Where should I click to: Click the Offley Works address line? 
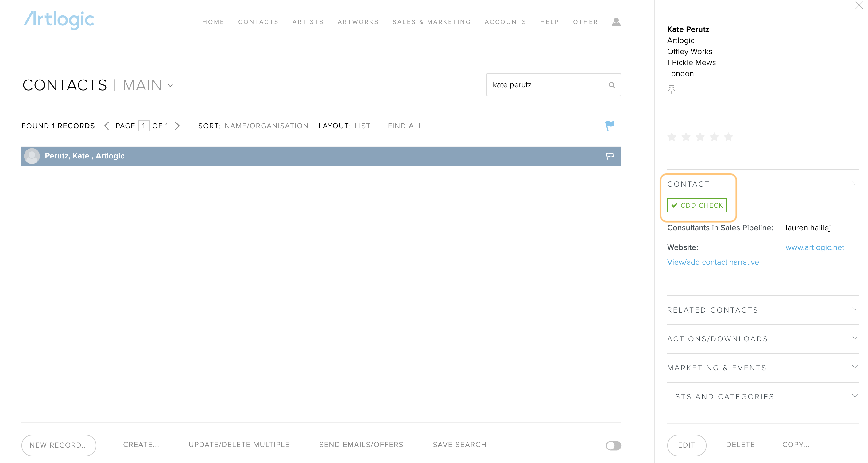(x=689, y=52)
